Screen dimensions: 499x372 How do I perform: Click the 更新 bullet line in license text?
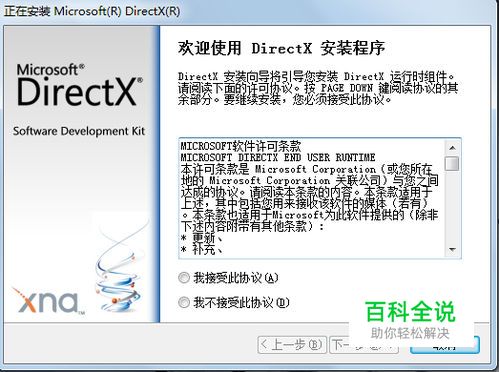[202, 238]
